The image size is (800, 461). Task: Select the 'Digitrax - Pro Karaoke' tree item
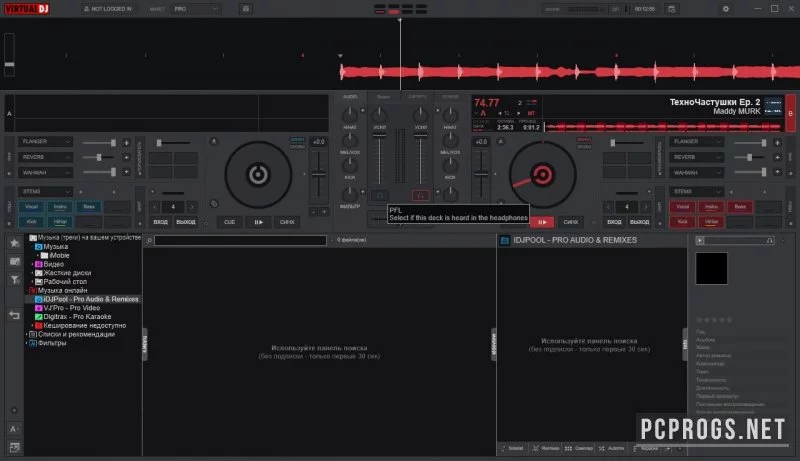(77, 317)
